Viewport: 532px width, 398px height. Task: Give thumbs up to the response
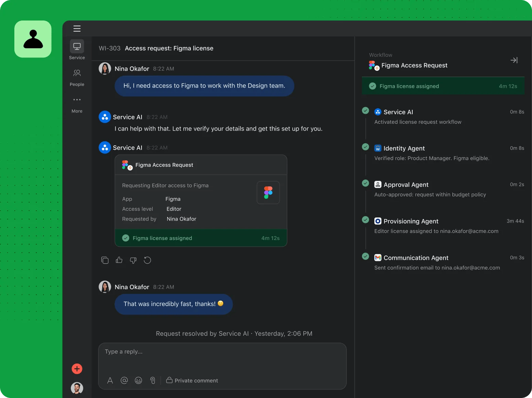119,260
